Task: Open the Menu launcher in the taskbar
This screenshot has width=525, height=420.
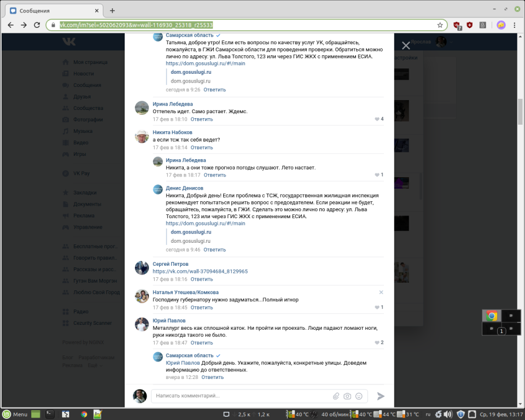Action: [15, 414]
